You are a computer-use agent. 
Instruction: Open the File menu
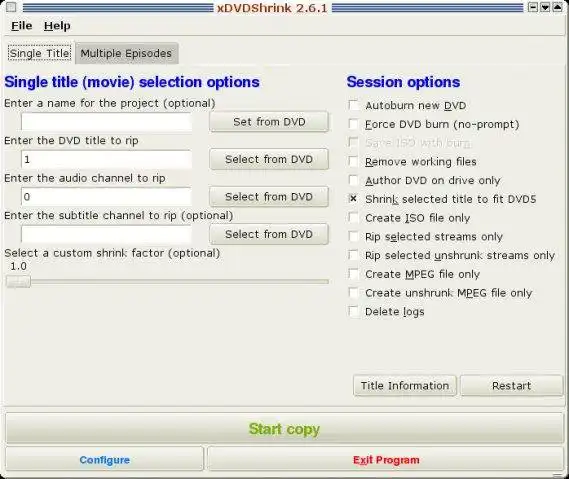(x=21, y=26)
